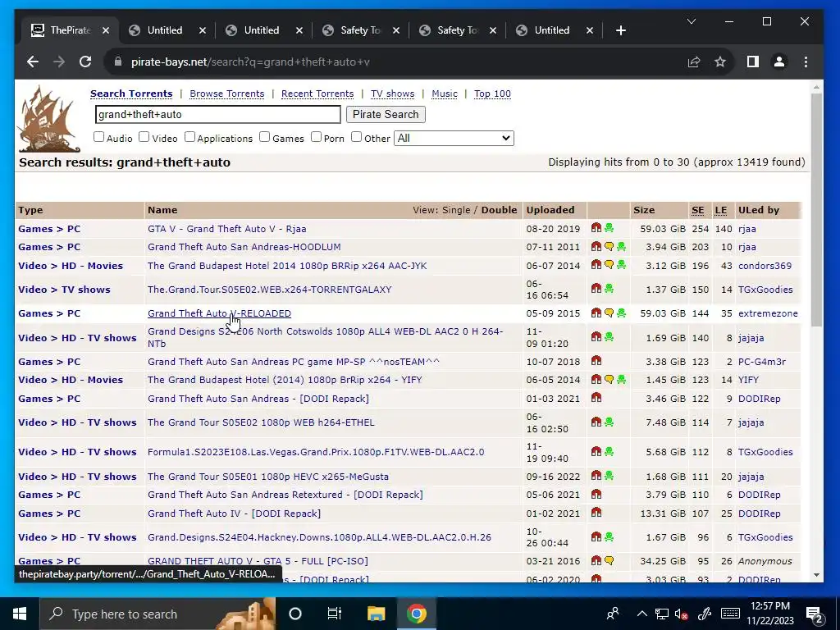Viewport: 840px width, 630px height.
Task: Click the scrollbar down arrow
Action: tap(816, 575)
